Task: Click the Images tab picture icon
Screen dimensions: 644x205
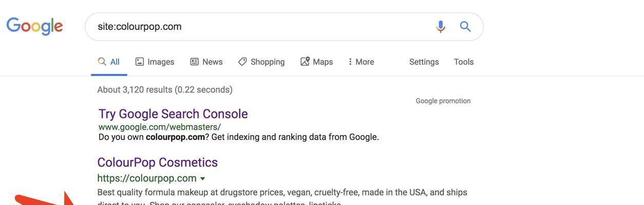Action: [x=140, y=61]
